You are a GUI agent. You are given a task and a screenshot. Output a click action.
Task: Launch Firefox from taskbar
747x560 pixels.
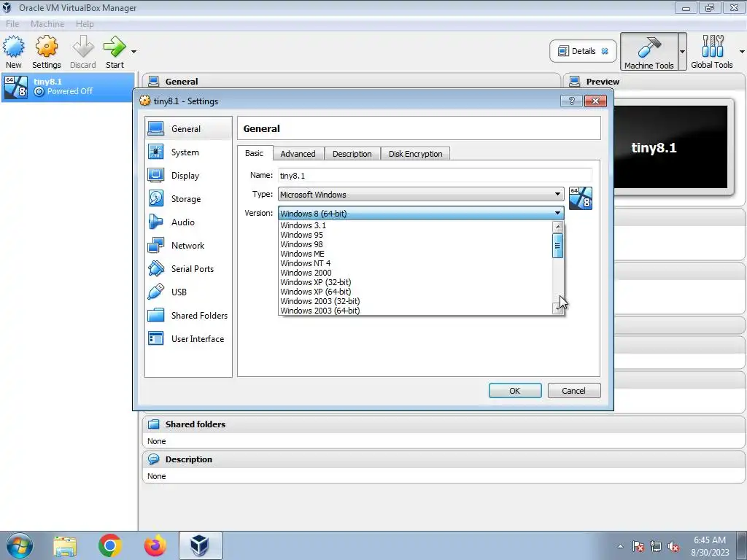155,545
